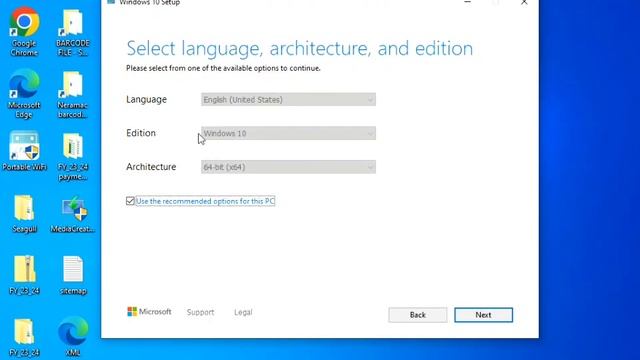640x360 pixels.
Task: Click the Select language, architecture, and edition heading
Action: [300, 49]
